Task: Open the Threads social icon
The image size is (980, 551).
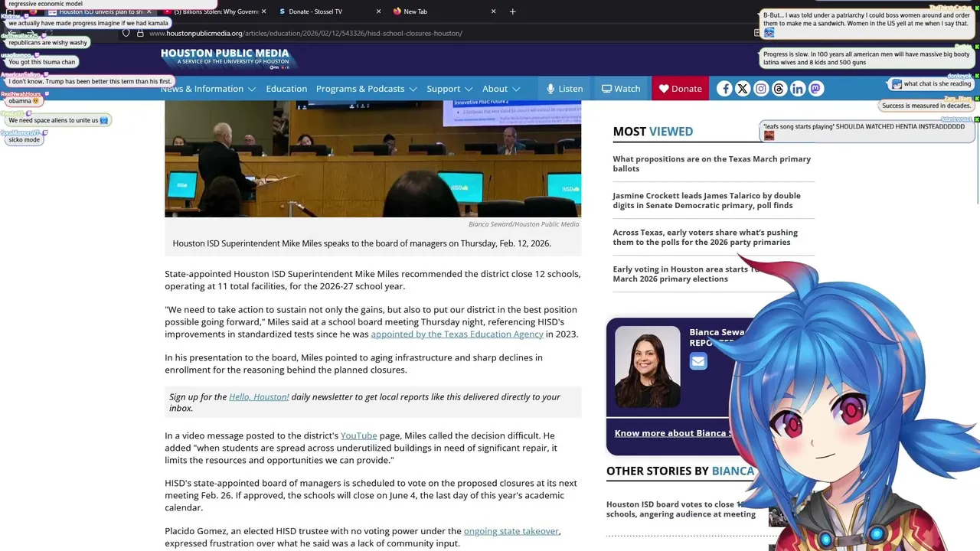Action: pos(779,89)
